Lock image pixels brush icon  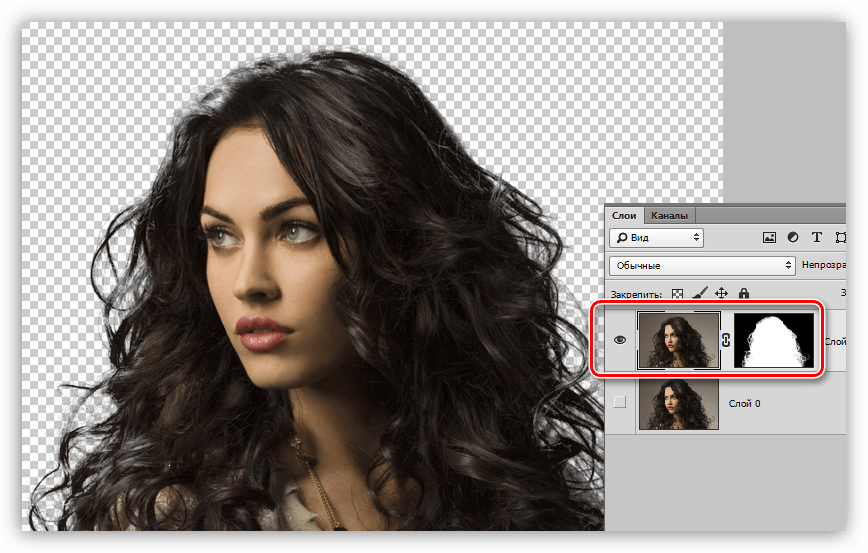[700, 293]
